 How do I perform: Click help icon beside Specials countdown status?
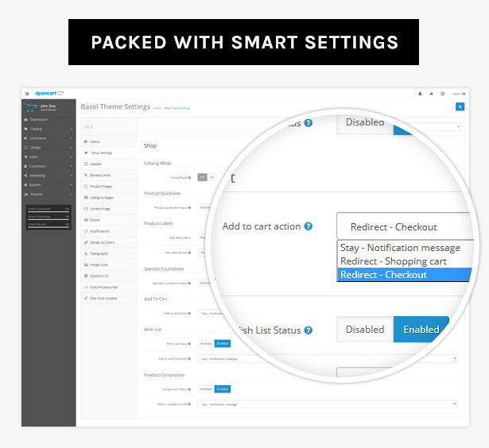(189, 284)
